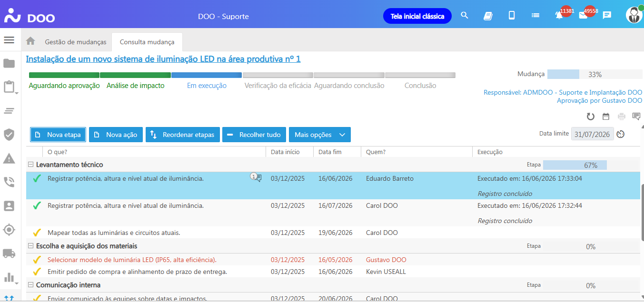Screen dimensions: 644x302
Task: Click the Kevin USEALL cell
Action: (x=386, y=272)
